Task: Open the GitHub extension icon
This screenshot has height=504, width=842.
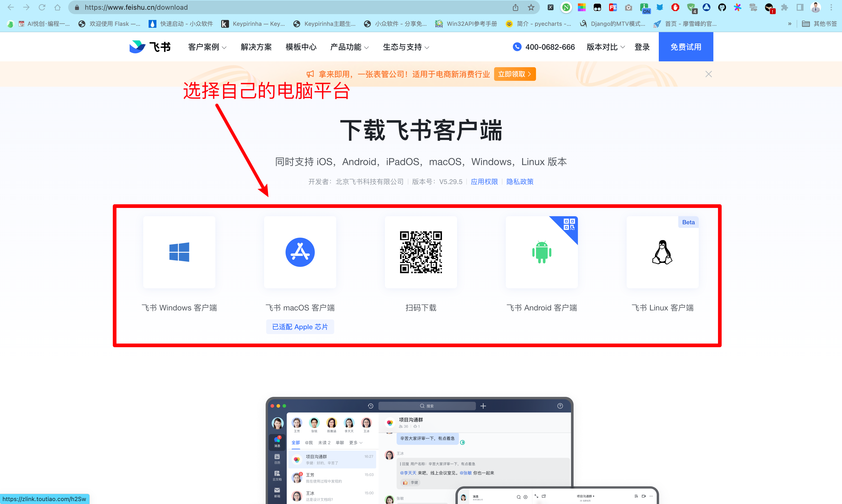Action: pyautogui.click(x=722, y=7)
